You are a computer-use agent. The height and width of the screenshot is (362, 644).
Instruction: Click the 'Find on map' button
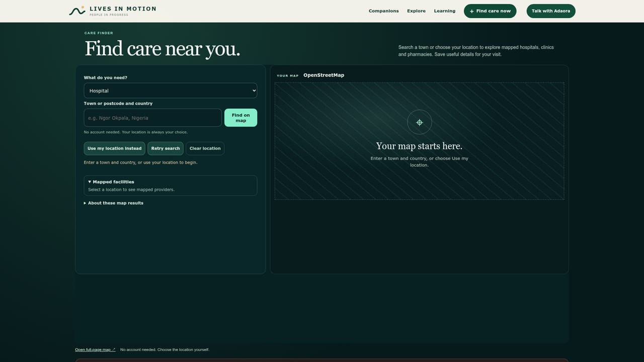[240, 118]
